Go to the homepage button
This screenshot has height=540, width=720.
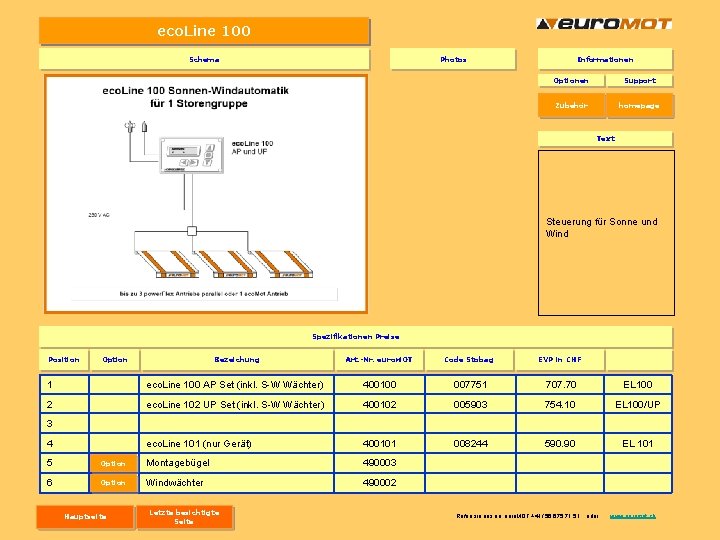point(640,105)
